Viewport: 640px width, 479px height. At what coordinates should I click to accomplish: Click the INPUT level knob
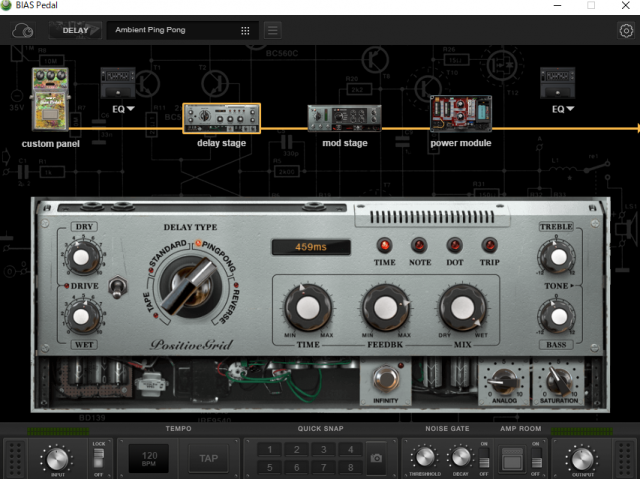tap(57, 459)
